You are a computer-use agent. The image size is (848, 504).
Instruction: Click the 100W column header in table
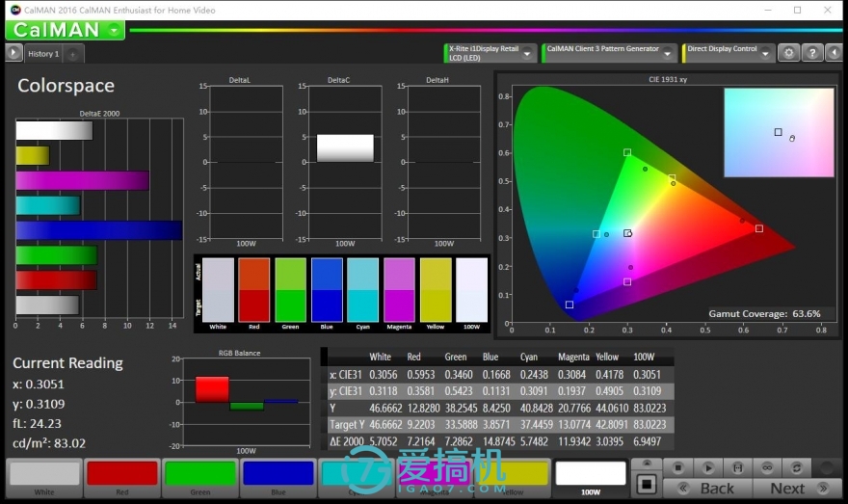pyautogui.click(x=644, y=357)
